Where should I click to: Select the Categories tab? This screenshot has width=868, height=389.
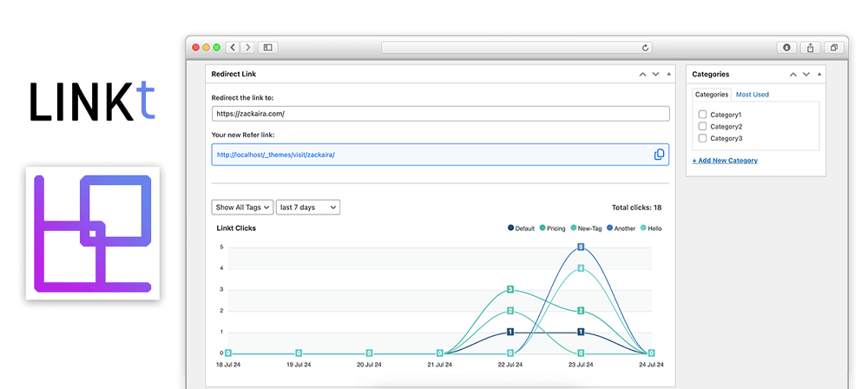coord(712,95)
